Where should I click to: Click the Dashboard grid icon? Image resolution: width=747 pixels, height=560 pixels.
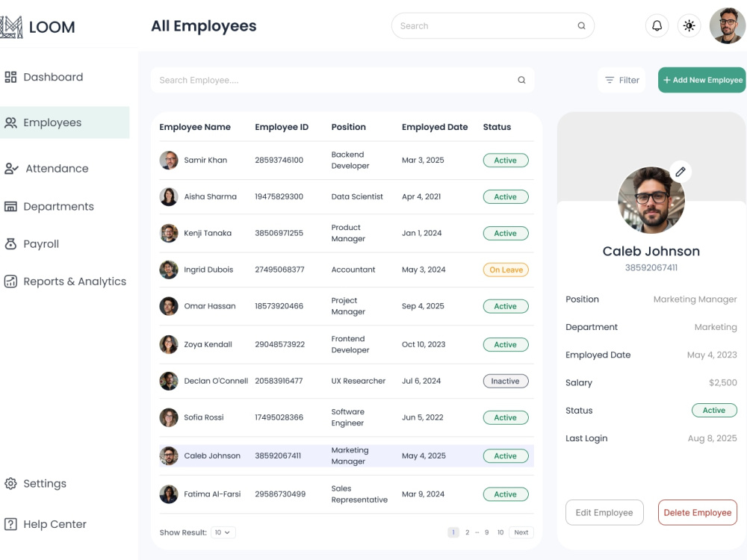point(10,77)
